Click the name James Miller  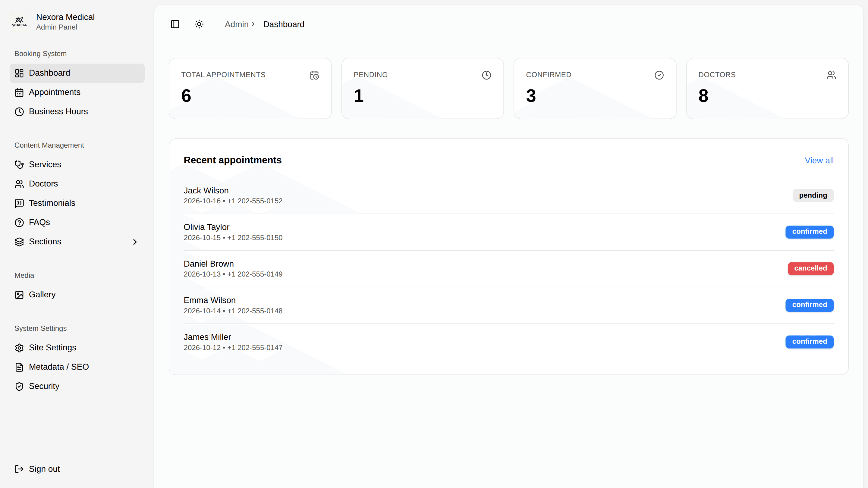(x=207, y=337)
